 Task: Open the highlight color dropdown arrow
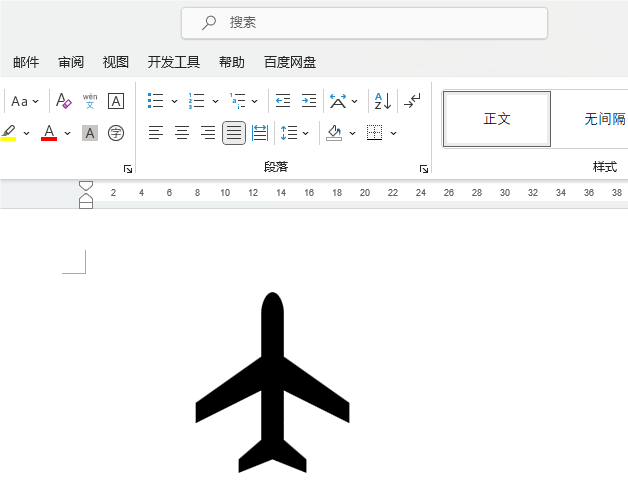point(26,133)
